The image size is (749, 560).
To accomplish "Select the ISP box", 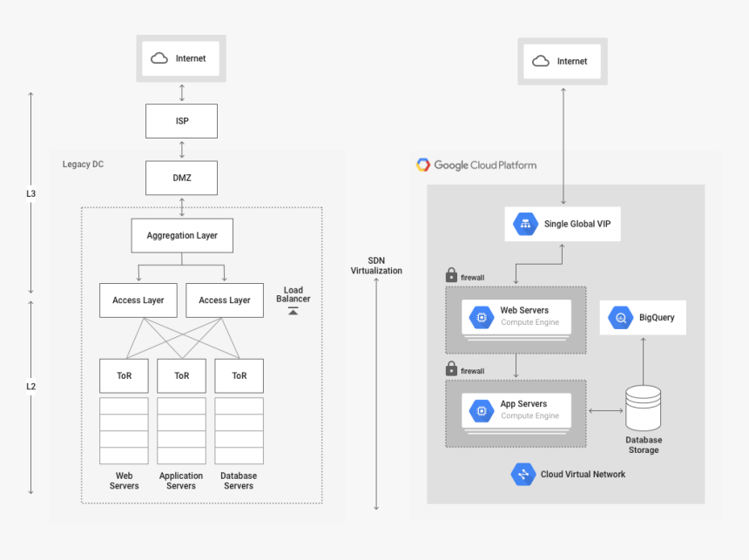I will [181, 121].
